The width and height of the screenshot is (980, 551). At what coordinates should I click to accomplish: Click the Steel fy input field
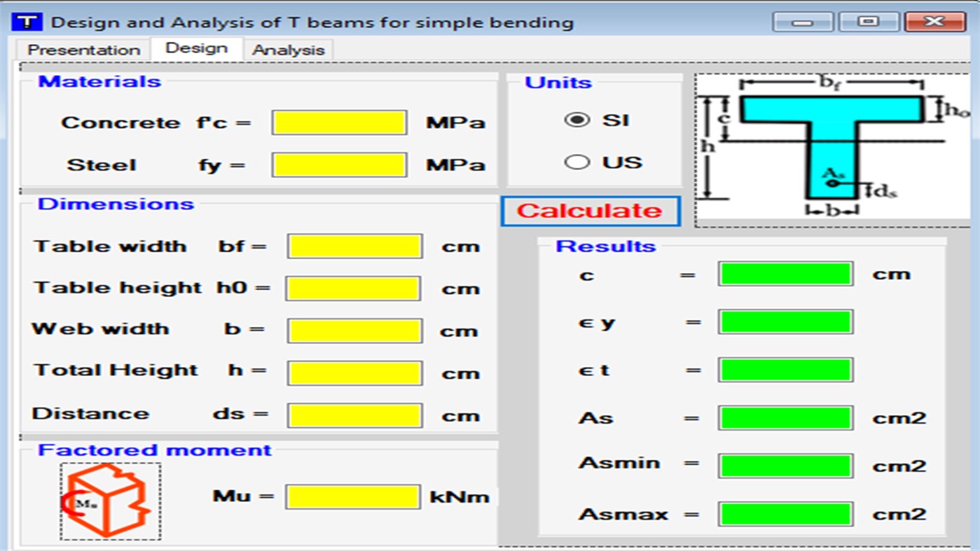pyautogui.click(x=340, y=165)
